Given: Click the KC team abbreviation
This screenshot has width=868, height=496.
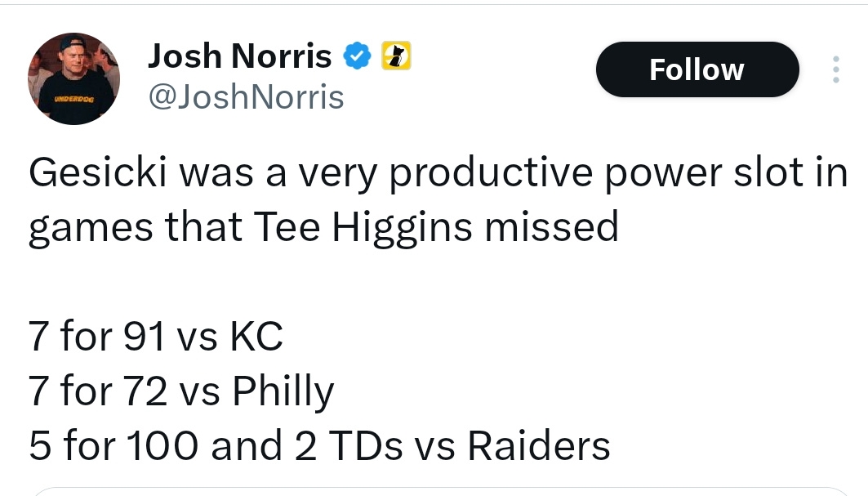Looking at the screenshot, I should coord(256,336).
